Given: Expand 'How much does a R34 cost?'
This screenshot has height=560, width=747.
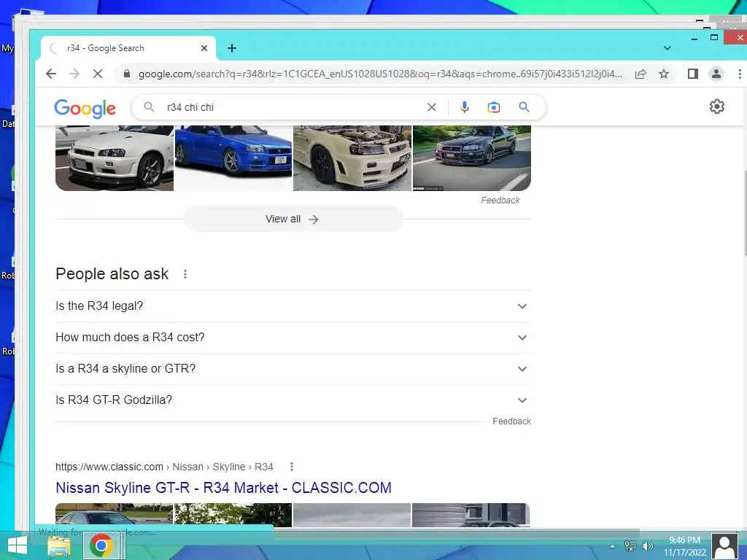Looking at the screenshot, I should click(293, 338).
